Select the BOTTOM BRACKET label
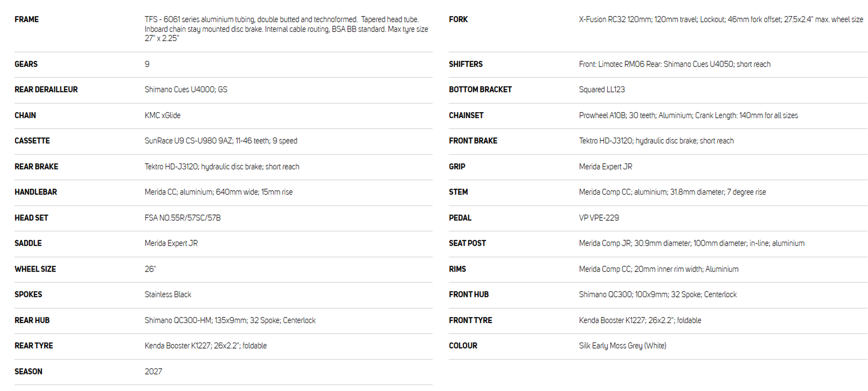This screenshot has height=391, width=868. (480, 90)
